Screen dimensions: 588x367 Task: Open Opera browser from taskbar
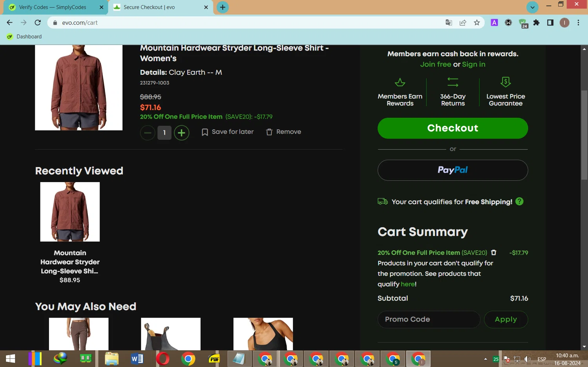[x=163, y=359]
